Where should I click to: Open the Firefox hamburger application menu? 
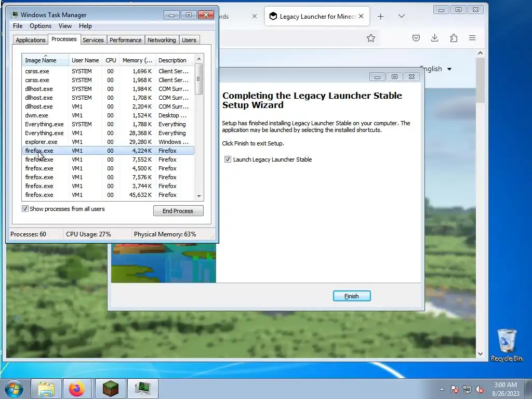tap(472, 38)
